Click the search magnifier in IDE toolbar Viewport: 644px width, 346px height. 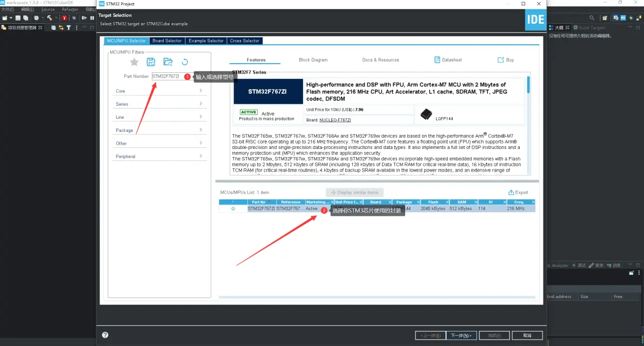(x=592, y=18)
